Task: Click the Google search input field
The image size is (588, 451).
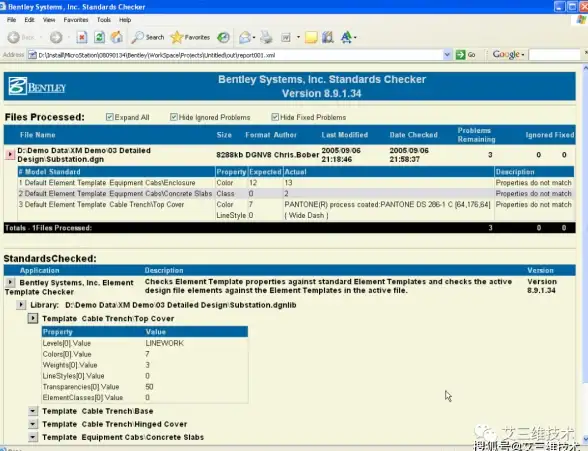Action: [x=554, y=55]
